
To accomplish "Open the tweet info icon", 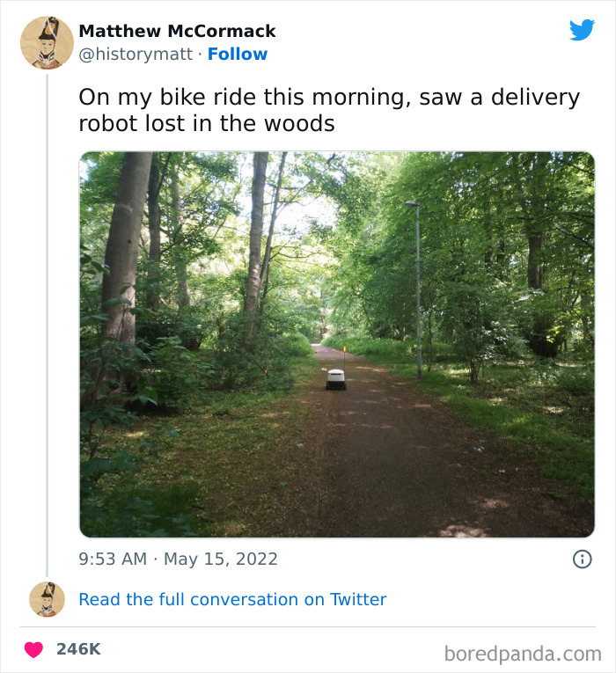I will 582,559.
